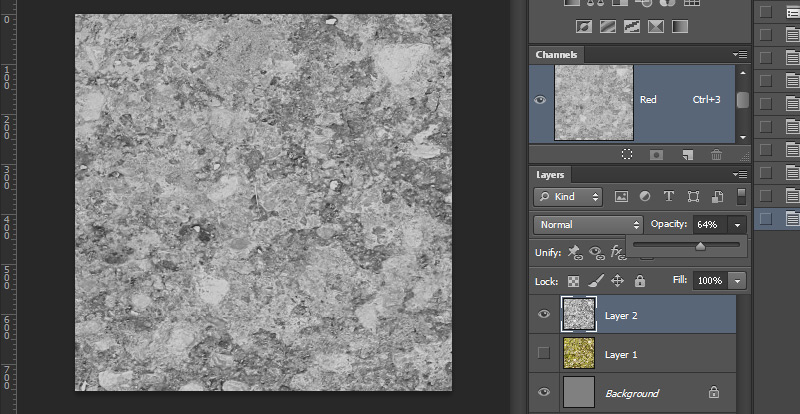Click the Opacity dropdown arrow
800x414 pixels.
737,225
